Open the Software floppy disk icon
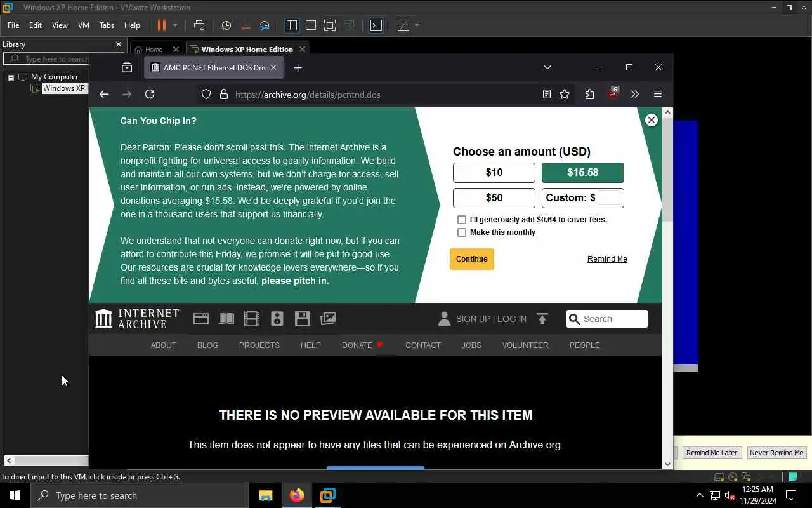812x508 pixels. (x=303, y=319)
